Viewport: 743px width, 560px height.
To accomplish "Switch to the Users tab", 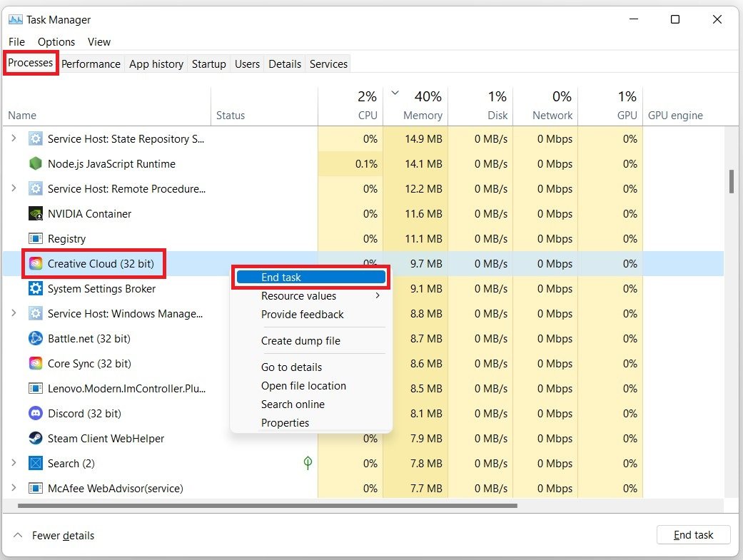I will [248, 64].
